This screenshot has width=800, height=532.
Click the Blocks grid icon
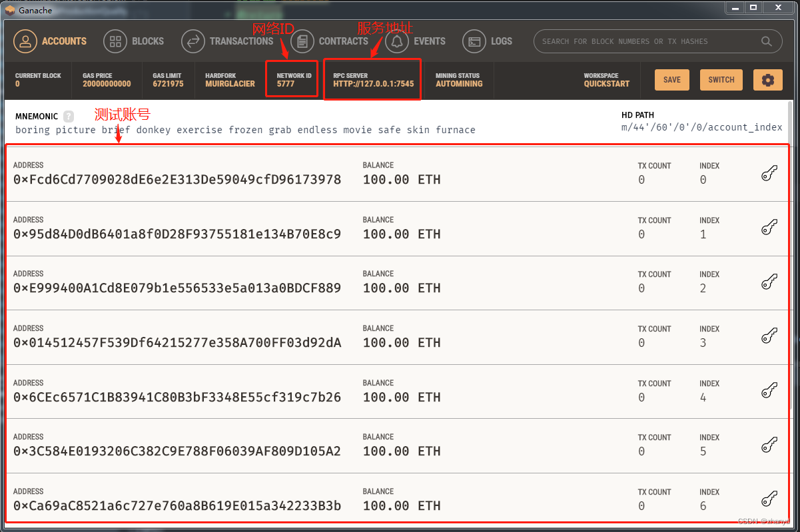(115, 41)
